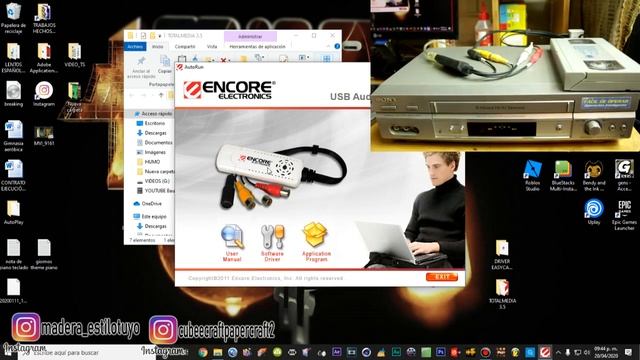
Task: Go back using Explorer's back arrow
Action: pos(132,95)
